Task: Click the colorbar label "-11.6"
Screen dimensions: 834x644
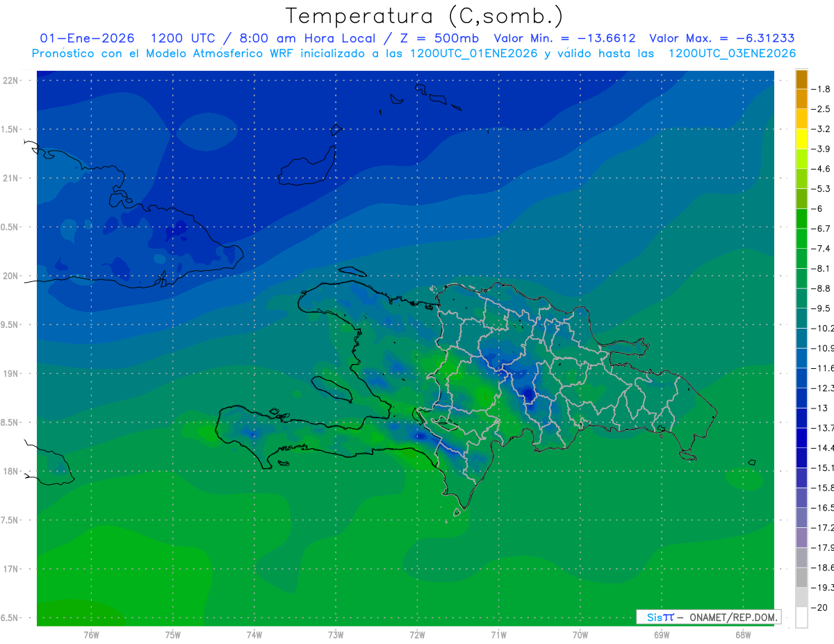Action: coord(823,368)
